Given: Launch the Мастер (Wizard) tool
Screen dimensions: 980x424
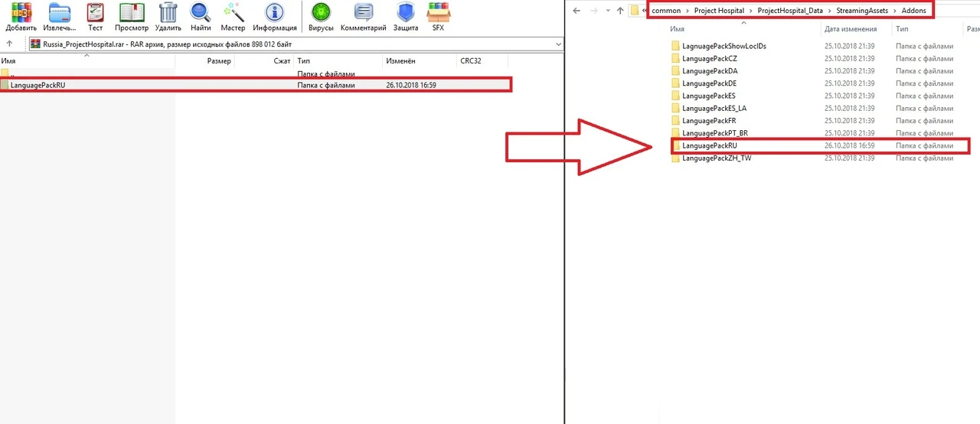Looking at the screenshot, I should 233,17.
